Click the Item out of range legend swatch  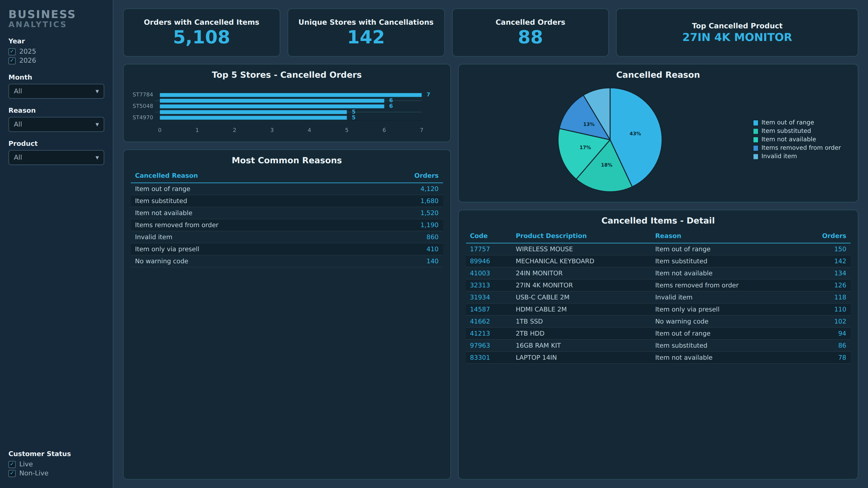coord(756,123)
